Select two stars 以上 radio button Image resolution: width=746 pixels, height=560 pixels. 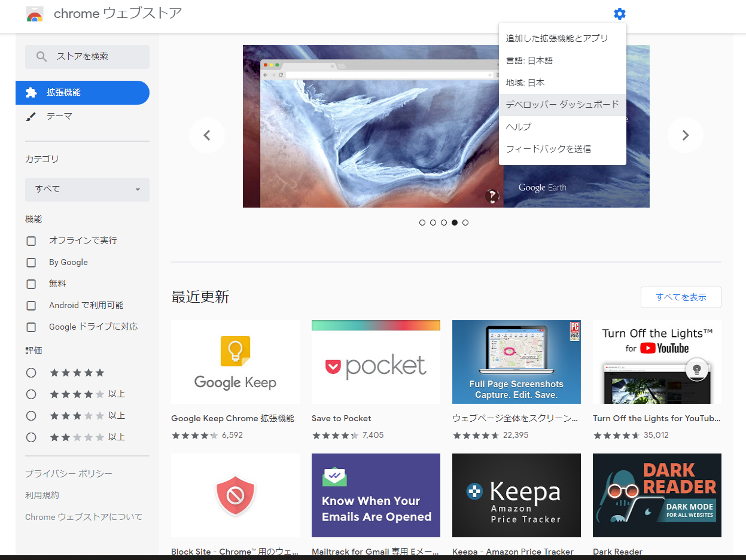pyautogui.click(x=31, y=437)
